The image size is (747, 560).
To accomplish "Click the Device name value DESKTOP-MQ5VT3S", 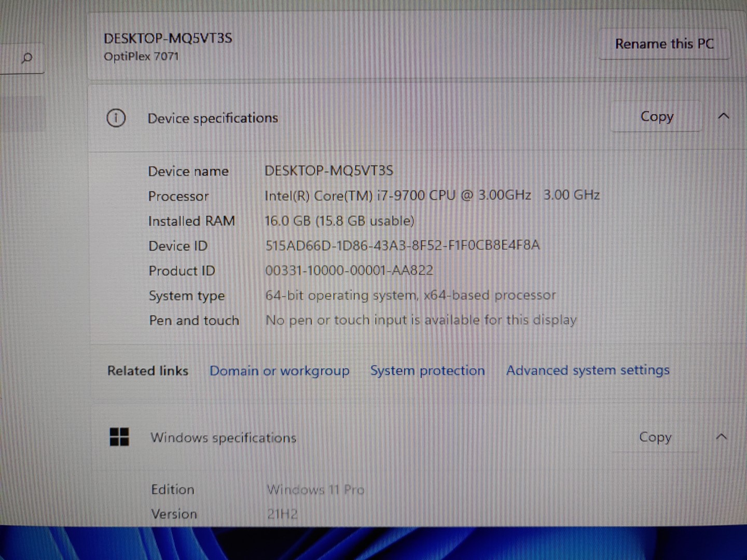I will tap(329, 171).
